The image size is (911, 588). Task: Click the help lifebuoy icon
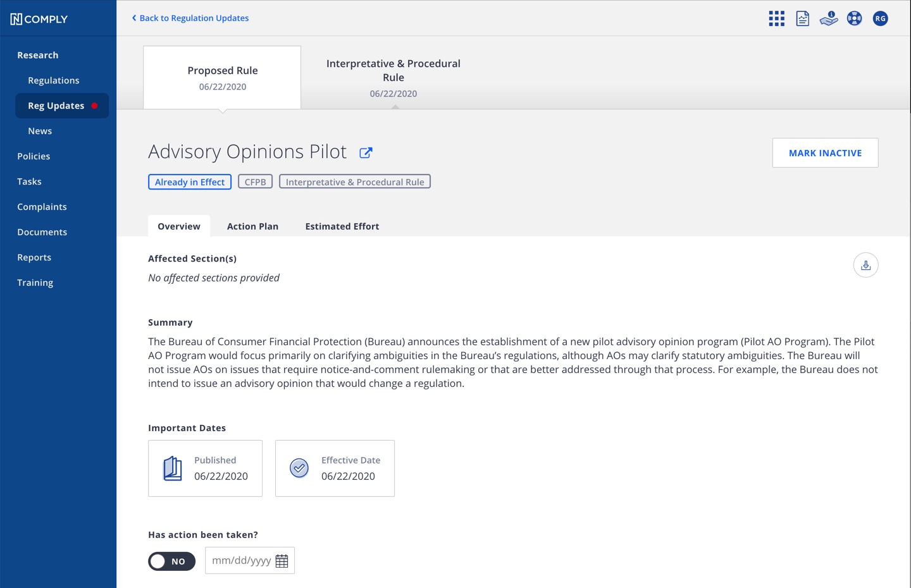(854, 18)
